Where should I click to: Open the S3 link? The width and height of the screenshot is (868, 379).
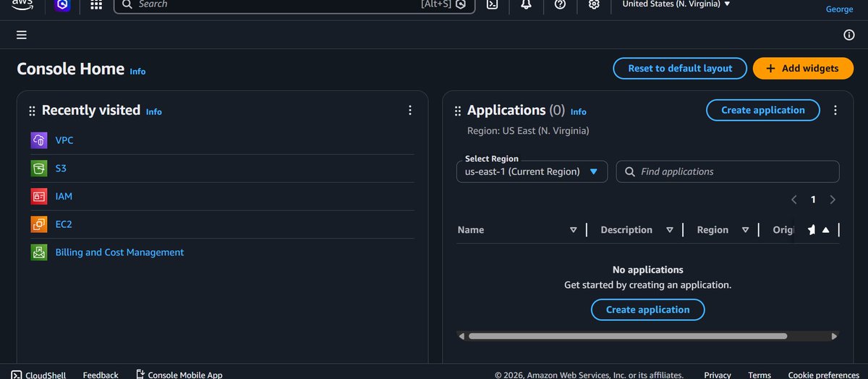[61, 169]
